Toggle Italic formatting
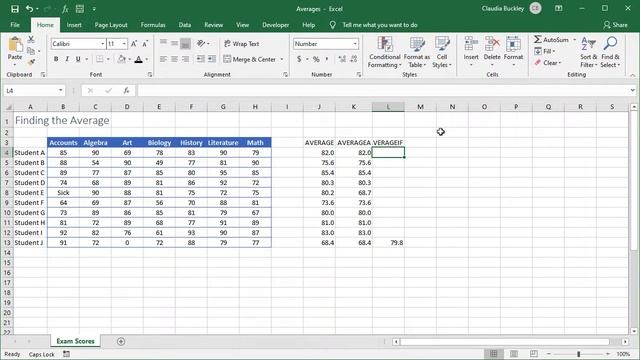The image size is (640, 360). tap(67, 59)
